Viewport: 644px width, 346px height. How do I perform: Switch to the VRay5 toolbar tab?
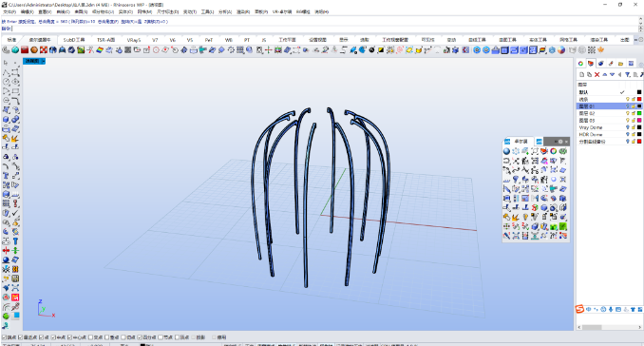click(x=134, y=40)
